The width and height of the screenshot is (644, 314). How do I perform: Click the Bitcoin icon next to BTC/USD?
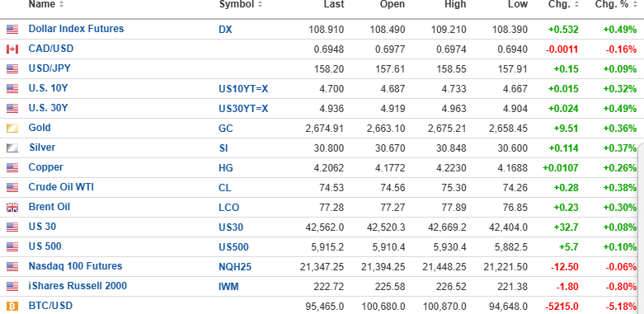pyautogui.click(x=12, y=307)
